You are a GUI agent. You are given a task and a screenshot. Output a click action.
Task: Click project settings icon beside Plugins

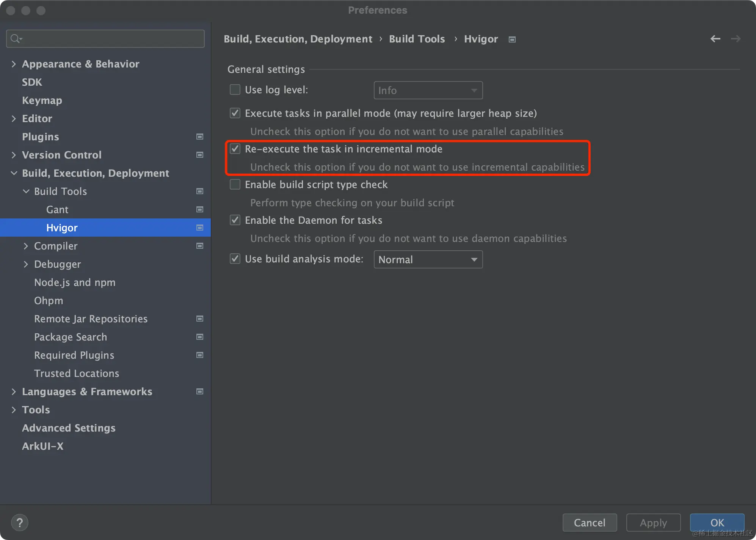point(200,137)
